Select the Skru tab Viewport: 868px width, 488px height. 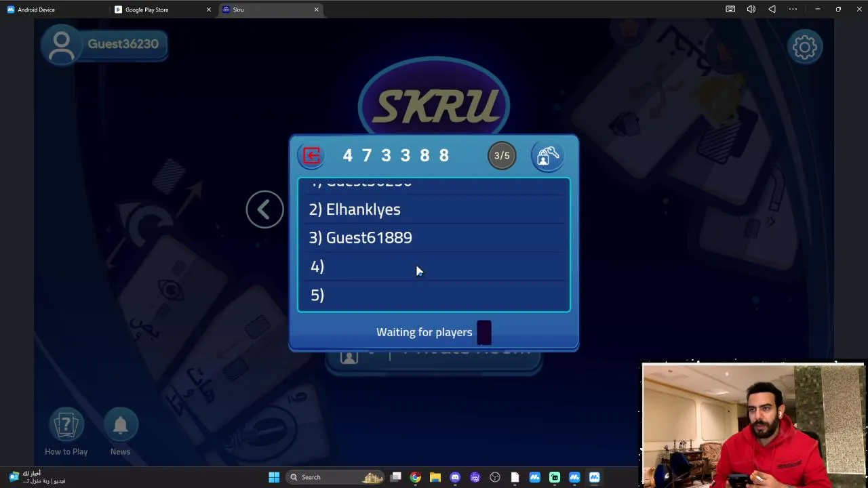point(270,9)
